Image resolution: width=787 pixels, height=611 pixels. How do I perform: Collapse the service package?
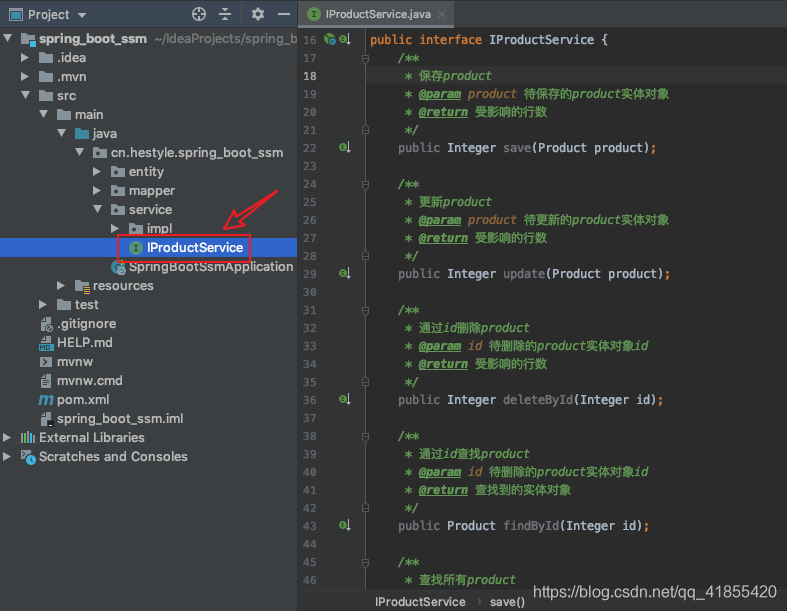(x=98, y=209)
